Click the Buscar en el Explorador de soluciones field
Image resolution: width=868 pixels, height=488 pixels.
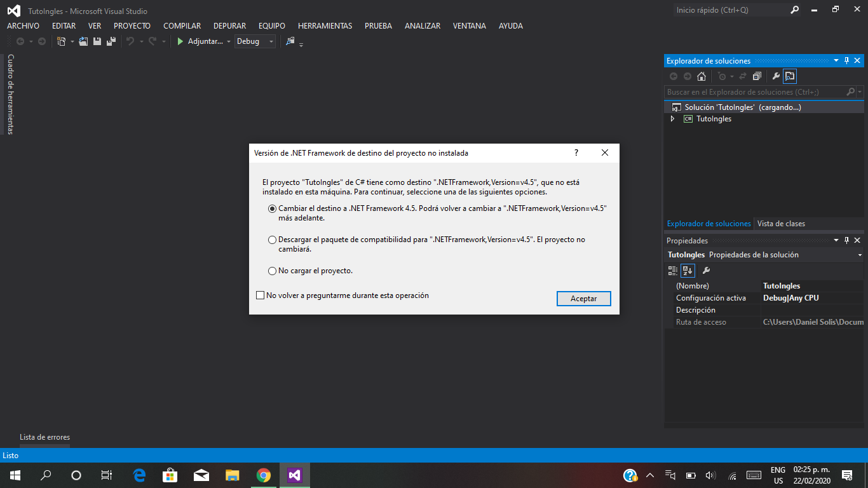pyautogui.click(x=756, y=92)
